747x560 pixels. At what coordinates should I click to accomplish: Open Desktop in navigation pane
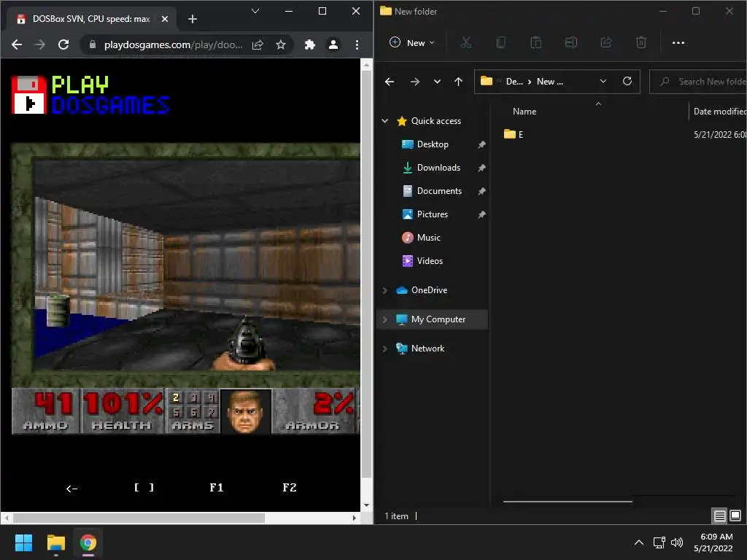[433, 144]
